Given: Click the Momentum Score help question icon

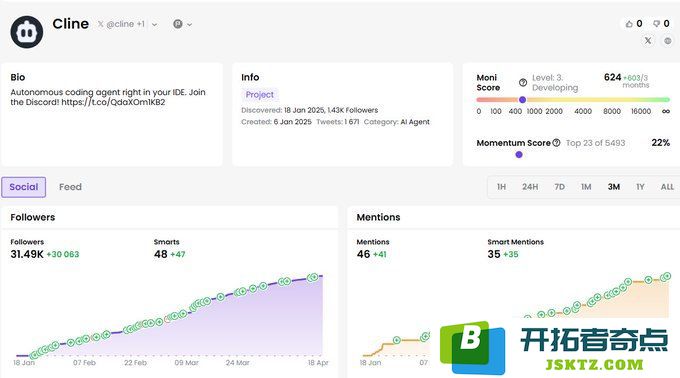Looking at the screenshot, I should [556, 143].
